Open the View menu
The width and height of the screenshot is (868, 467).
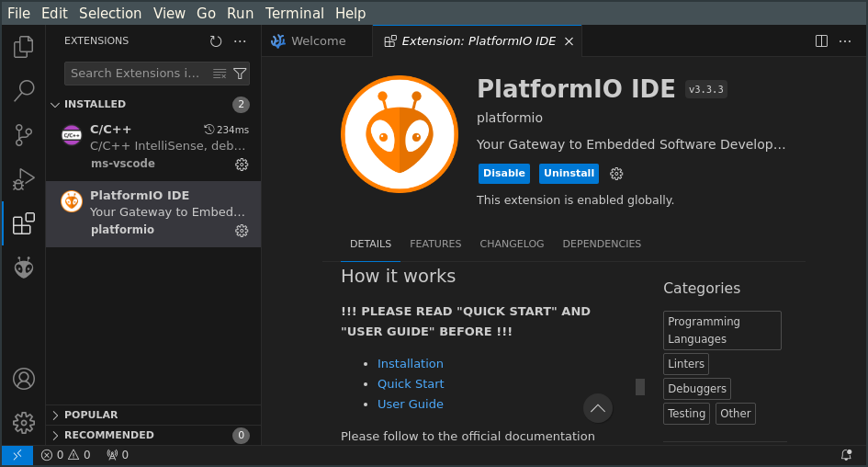169,13
